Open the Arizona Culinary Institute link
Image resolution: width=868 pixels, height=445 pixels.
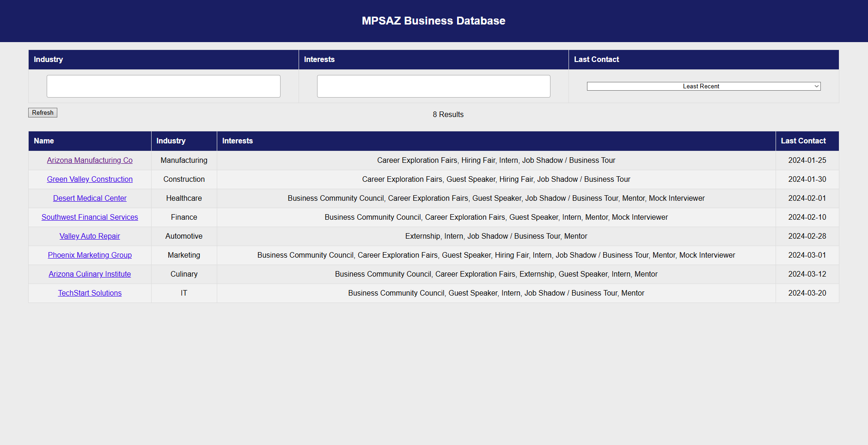[x=90, y=274]
